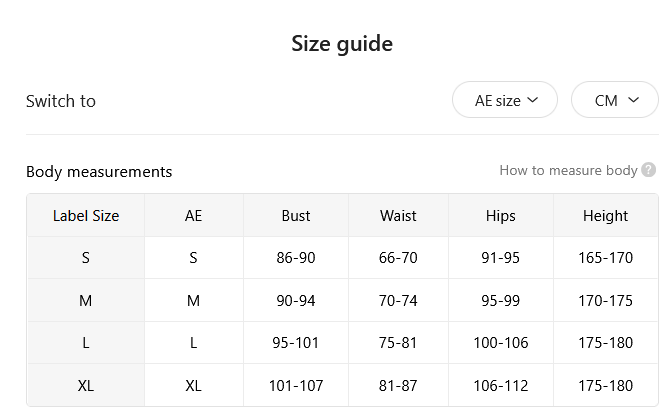Click the question mark help icon
The image size is (663, 418).
point(648,170)
